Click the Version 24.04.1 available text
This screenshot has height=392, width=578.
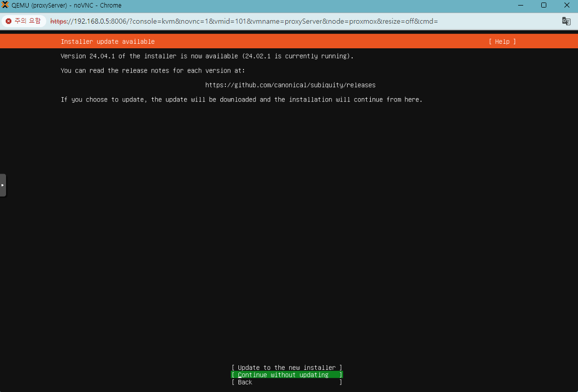[207, 56]
